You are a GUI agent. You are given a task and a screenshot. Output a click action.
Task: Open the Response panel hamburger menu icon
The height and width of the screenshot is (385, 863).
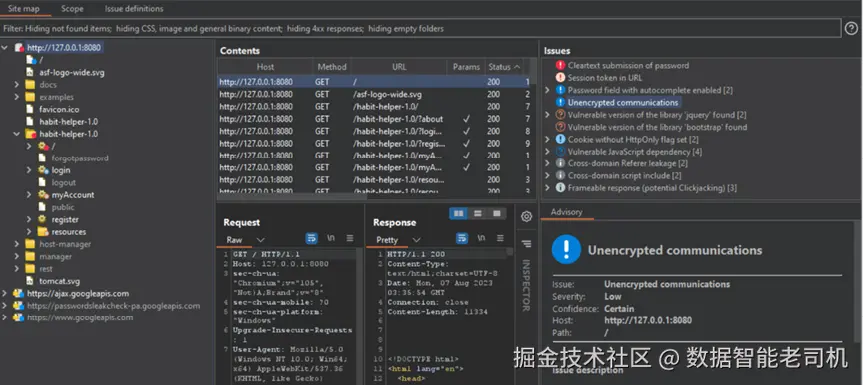tap(500, 238)
